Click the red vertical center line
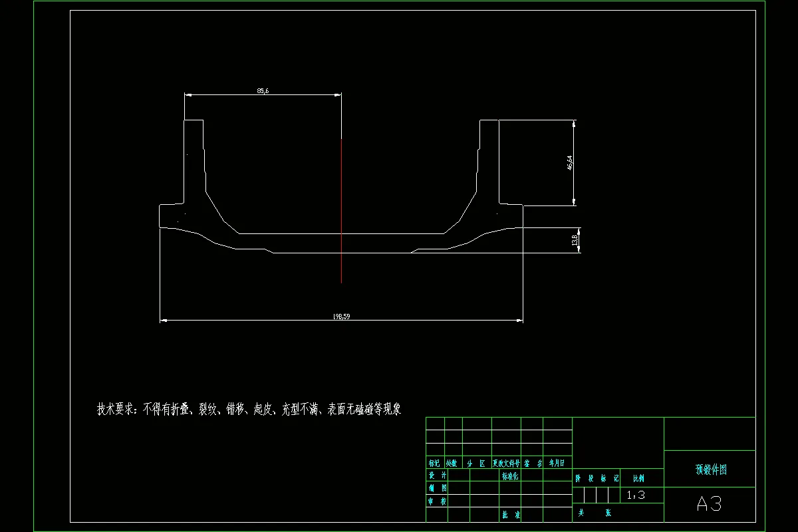 pos(341,211)
